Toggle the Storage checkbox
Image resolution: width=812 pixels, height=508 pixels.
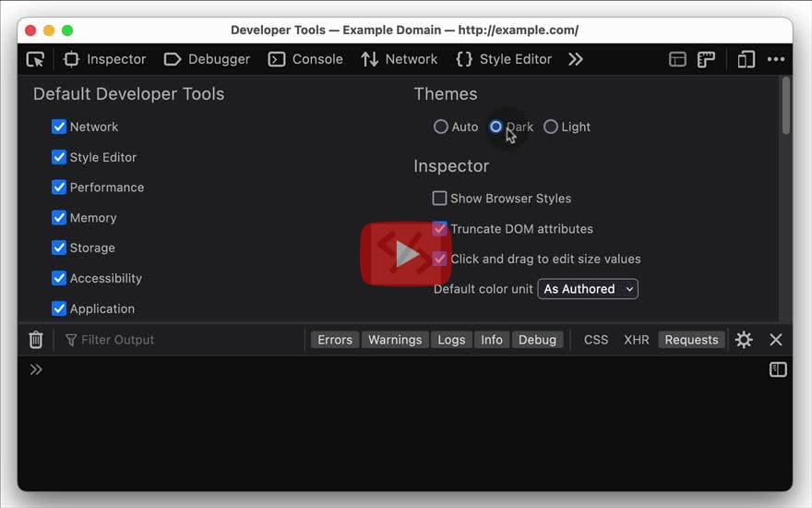(59, 248)
